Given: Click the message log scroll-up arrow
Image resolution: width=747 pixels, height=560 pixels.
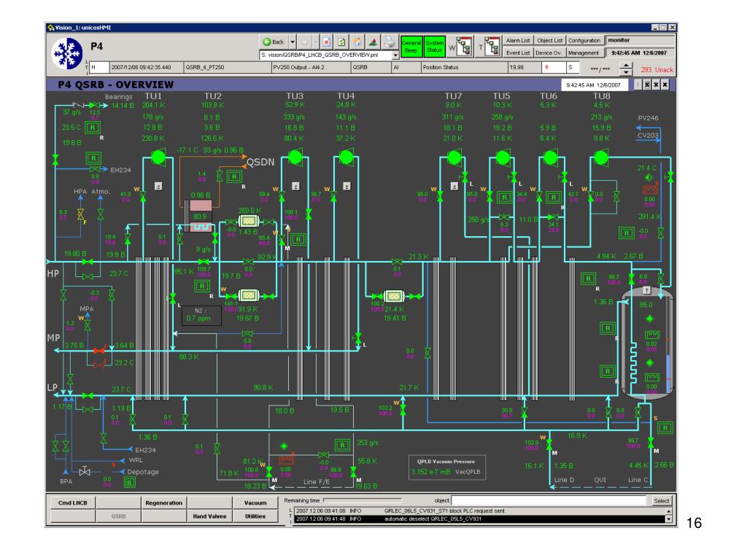Looking at the screenshot, I should (668, 511).
